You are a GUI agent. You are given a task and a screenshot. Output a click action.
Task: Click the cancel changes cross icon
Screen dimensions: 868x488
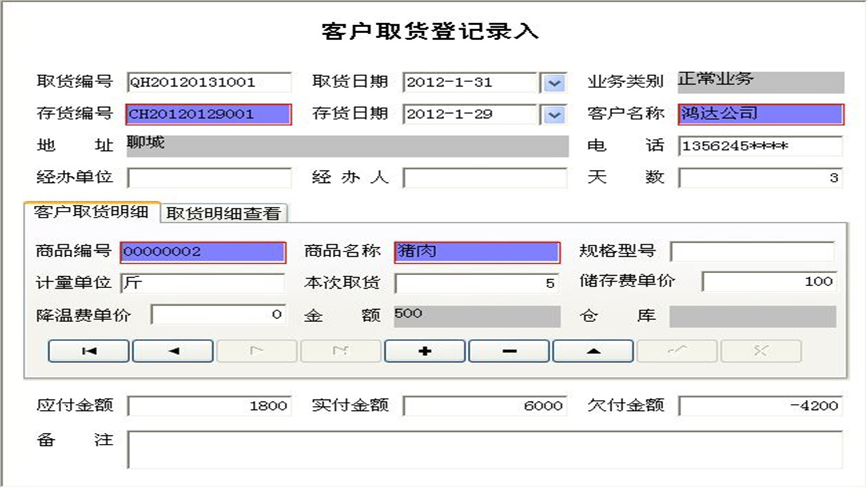click(x=761, y=350)
